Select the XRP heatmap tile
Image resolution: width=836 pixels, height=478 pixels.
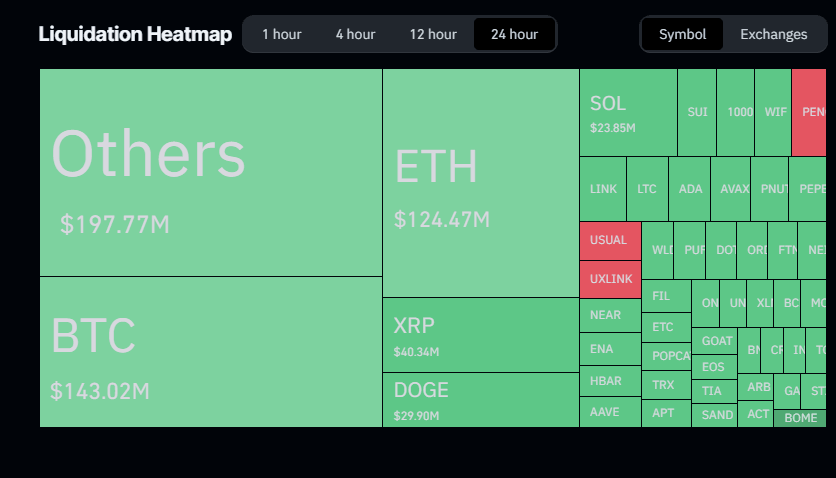(x=480, y=335)
